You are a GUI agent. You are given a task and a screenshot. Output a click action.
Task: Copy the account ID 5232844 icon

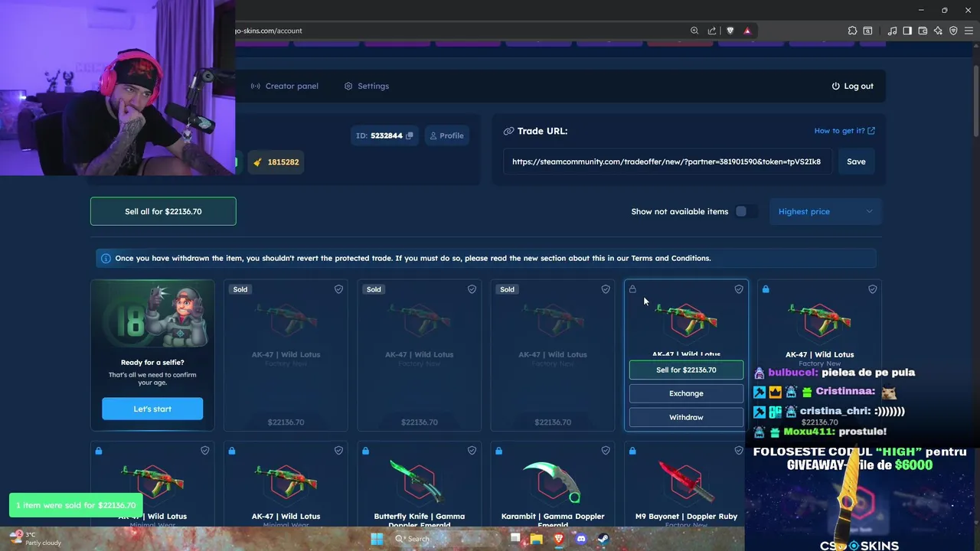[x=410, y=135]
